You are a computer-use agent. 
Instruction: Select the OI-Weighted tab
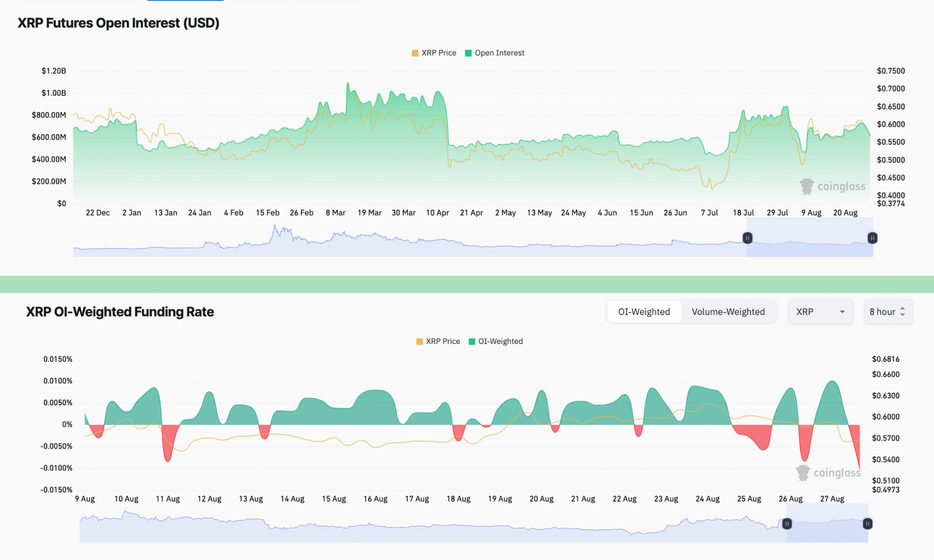point(644,312)
